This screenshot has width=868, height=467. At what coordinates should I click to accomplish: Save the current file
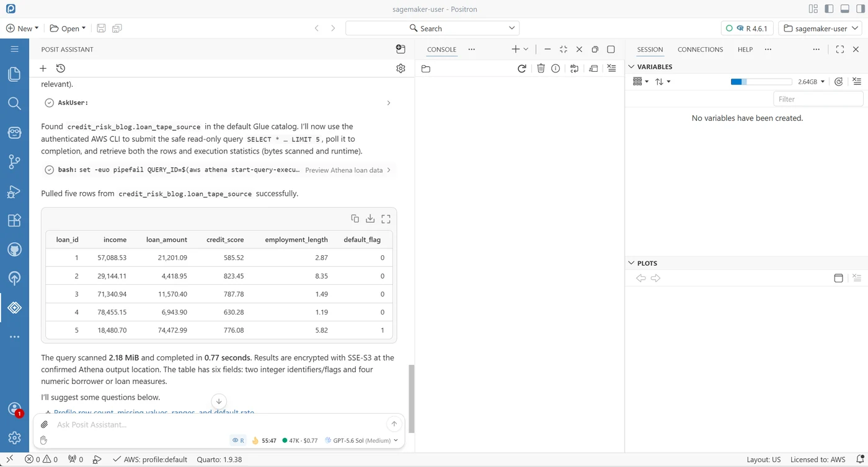point(101,28)
